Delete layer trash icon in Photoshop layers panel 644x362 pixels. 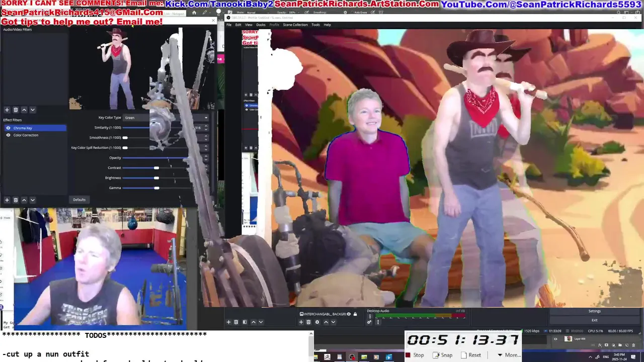click(633, 345)
